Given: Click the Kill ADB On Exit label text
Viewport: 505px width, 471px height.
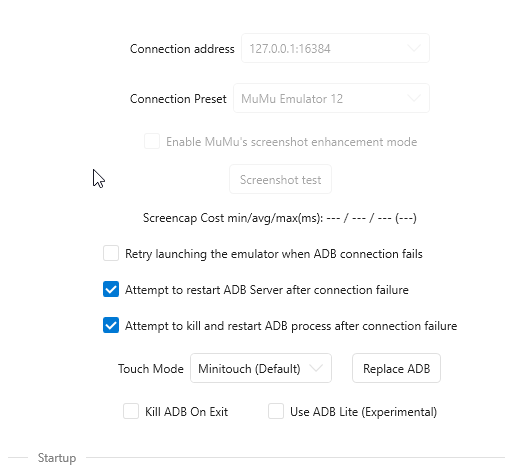Looking at the screenshot, I should (x=186, y=412).
